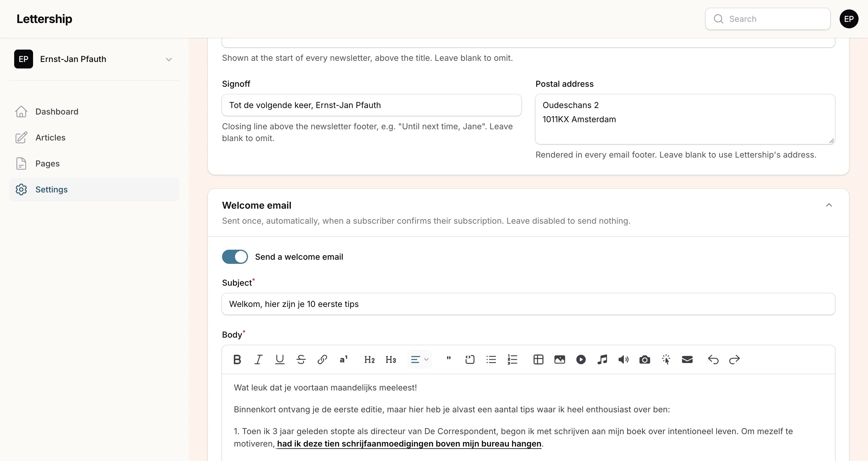
Task: Open Articles in the sidebar
Action: point(94,138)
